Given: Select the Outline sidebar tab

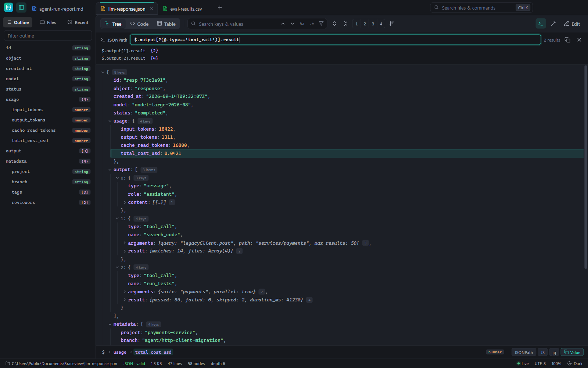Looking at the screenshot, I should (x=18, y=22).
